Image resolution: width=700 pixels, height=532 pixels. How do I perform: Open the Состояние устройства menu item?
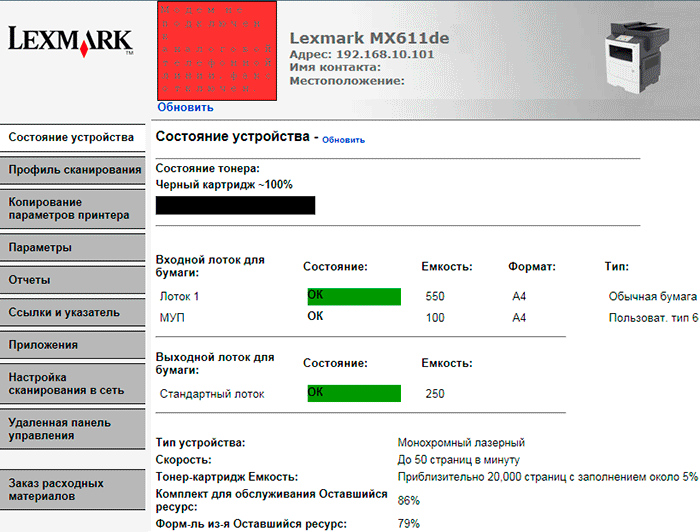(72, 137)
